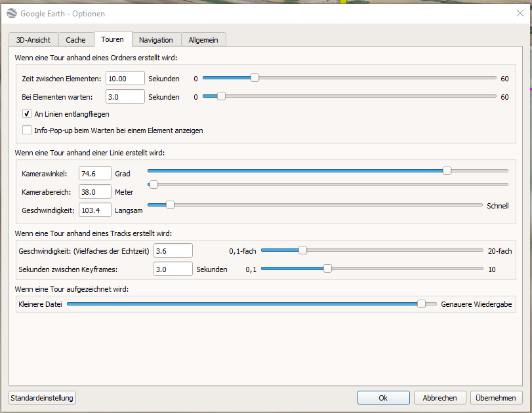532x413 pixels.
Task: Click the Langsam-Schnell speed slider handle
Action: [170, 205]
